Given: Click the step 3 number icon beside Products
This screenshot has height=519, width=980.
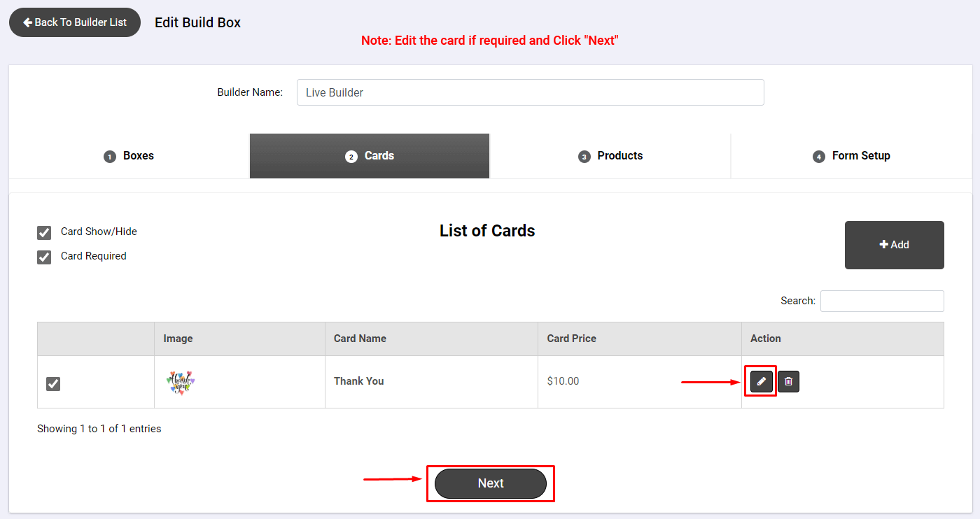Looking at the screenshot, I should click(x=584, y=157).
